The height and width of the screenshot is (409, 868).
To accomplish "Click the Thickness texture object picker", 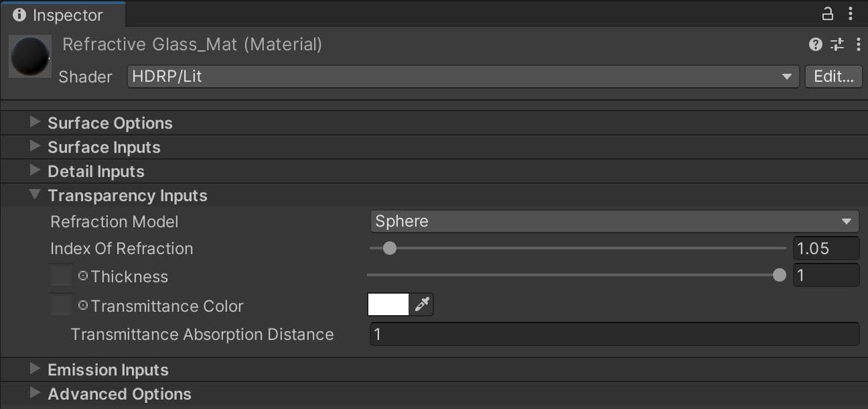I will click(82, 276).
